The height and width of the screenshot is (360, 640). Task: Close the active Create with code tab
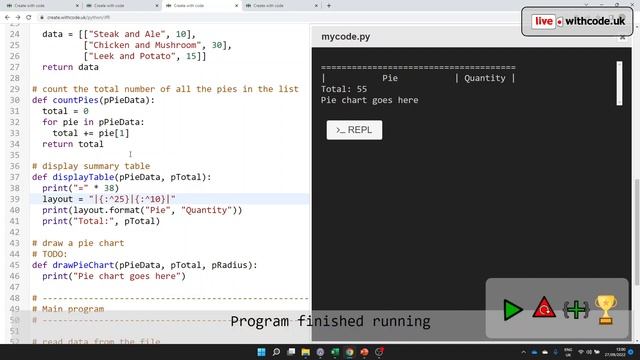tap(237, 6)
